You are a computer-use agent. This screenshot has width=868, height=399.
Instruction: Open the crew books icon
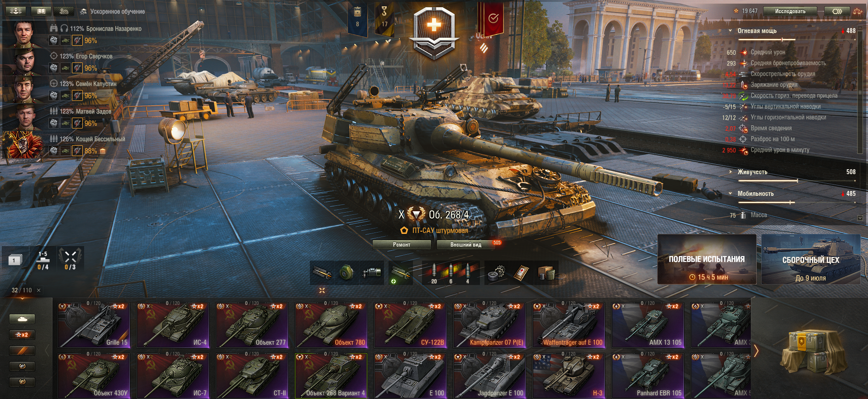click(x=41, y=11)
